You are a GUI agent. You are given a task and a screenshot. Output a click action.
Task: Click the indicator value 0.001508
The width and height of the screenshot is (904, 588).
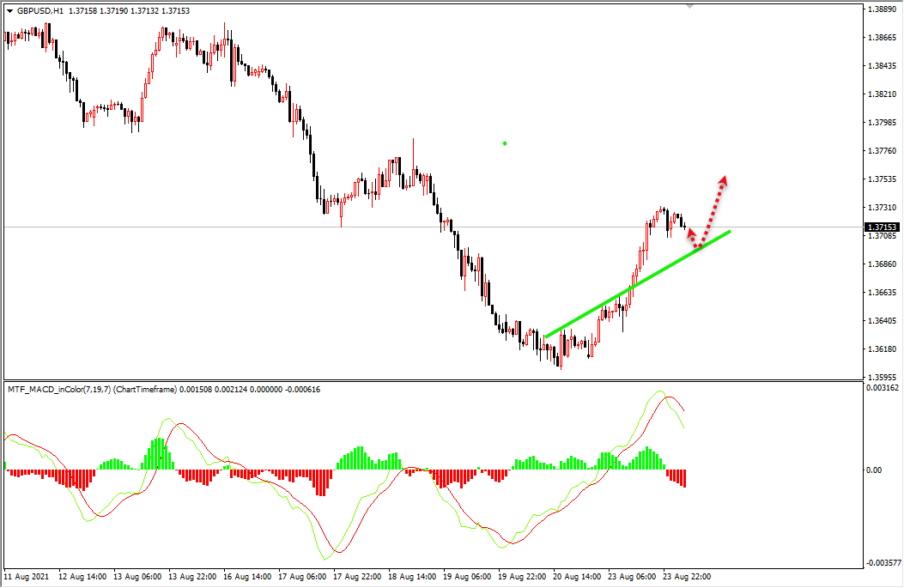click(196, 390)
